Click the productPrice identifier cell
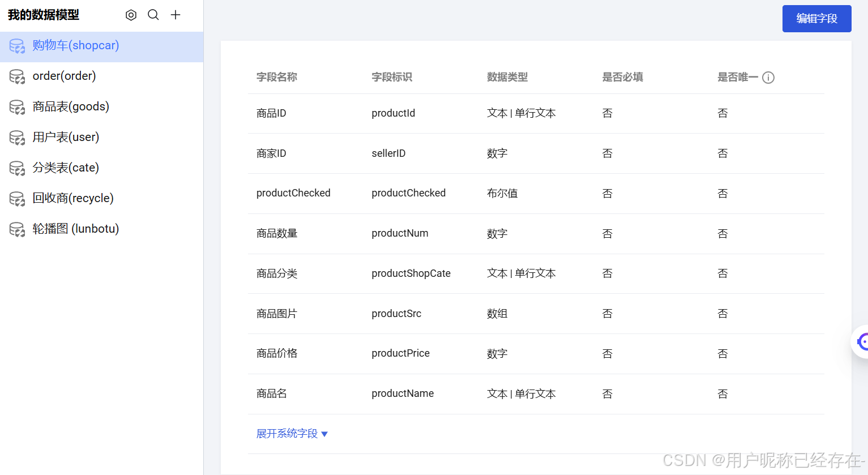Screen dimensions: 868x475 click(401, 353)
